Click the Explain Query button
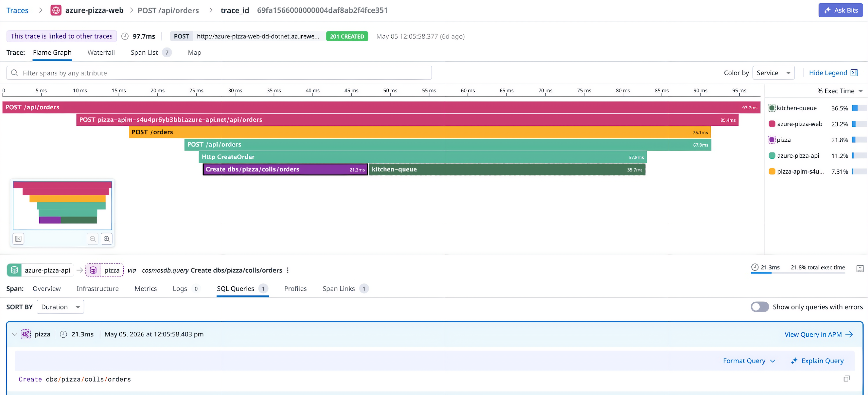This screenshot has height=395, width=868. pos(817,361)
